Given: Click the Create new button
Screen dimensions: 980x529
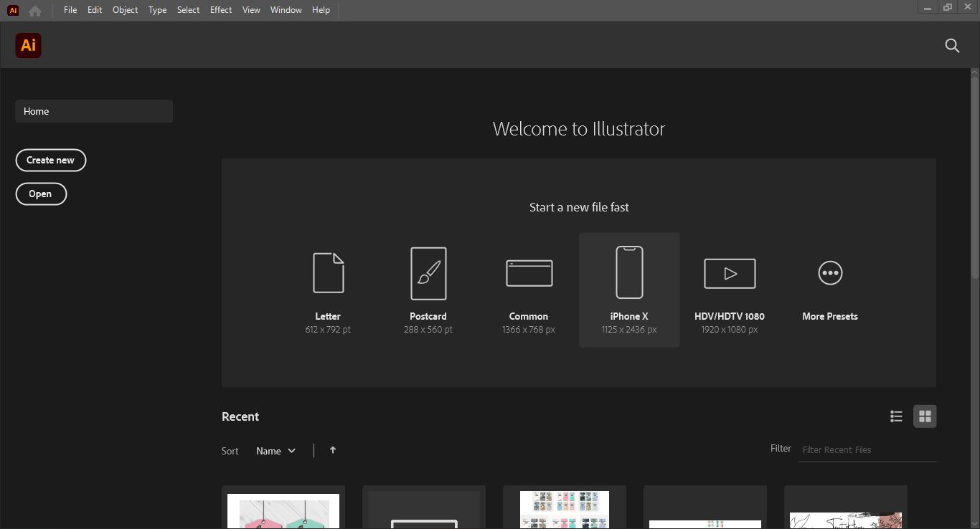Looking at the screenshot, I should click(x=50, y=160).
